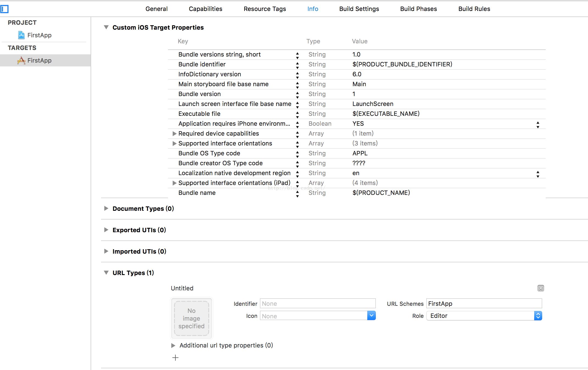Expand Supported interface orientations array
Image resolution: width=588 pixels, height=370 pixels.
point(174,144)
